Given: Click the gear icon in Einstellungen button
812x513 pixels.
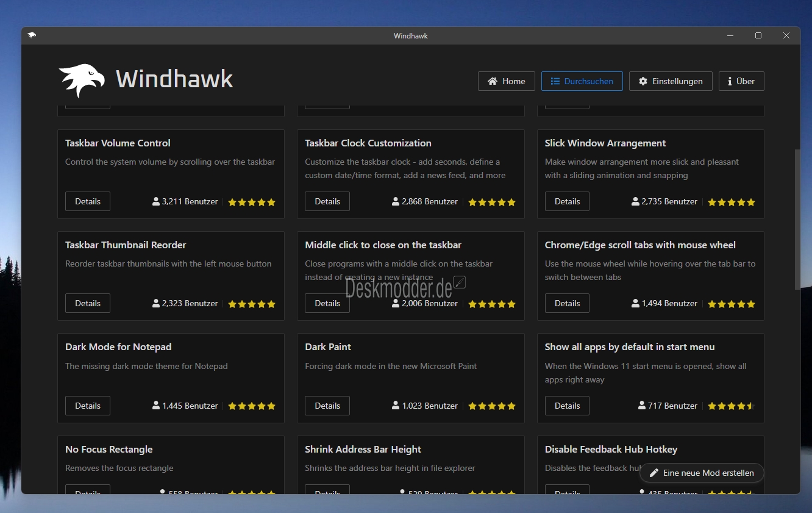Looking at the screenshot, I should pyautogui.click(x=643, y=81).
